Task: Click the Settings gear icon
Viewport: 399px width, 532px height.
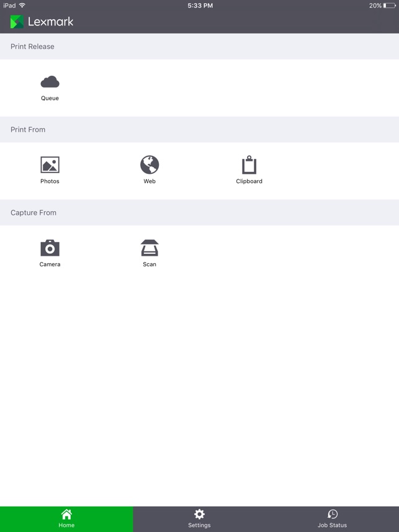Action: 199,514
